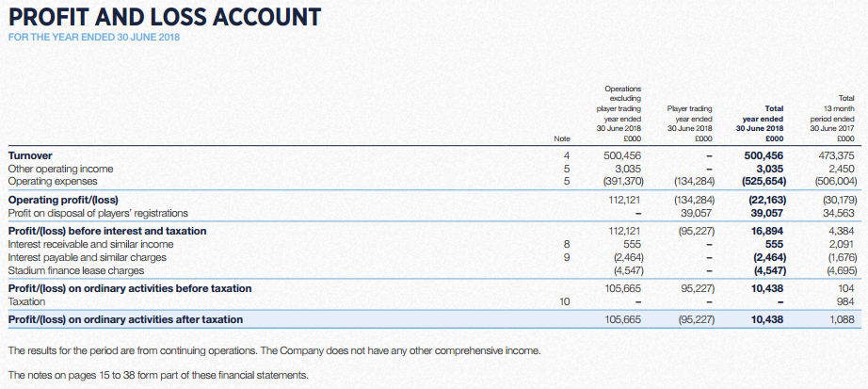The image size is (868, 389).
Task: Click the 473,375 turnover value for 2017
Action: click(836, 155)
